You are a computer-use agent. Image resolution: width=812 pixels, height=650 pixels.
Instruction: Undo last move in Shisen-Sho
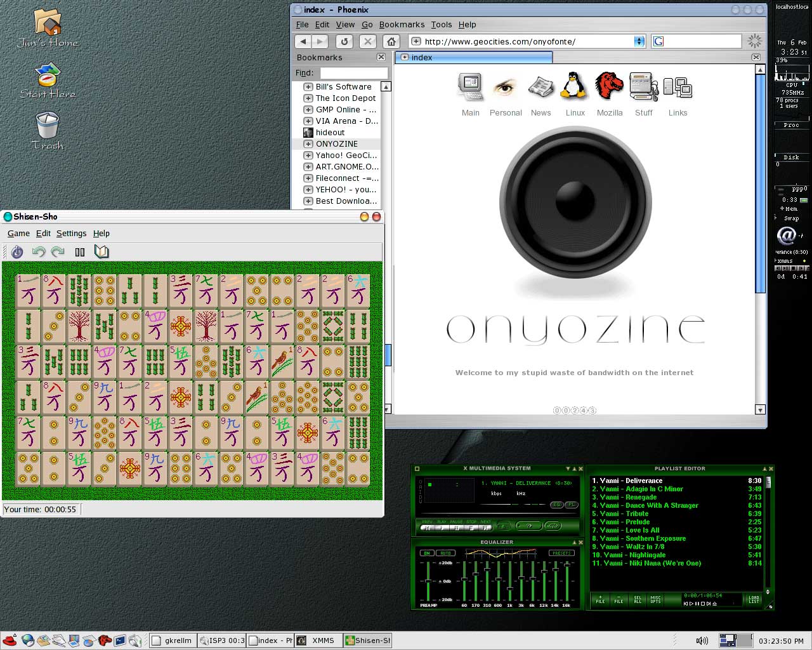(39, 252)
